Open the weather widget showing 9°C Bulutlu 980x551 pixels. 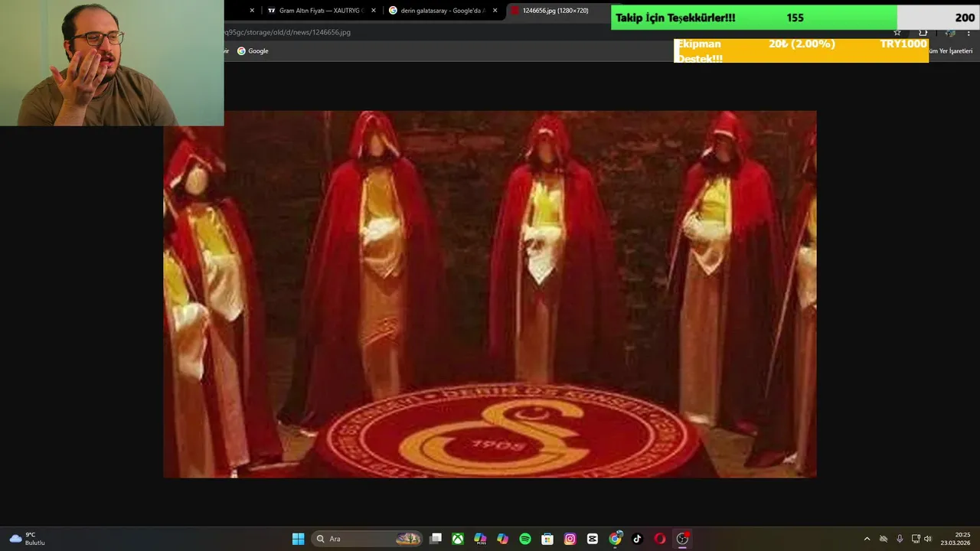(28, 539)
